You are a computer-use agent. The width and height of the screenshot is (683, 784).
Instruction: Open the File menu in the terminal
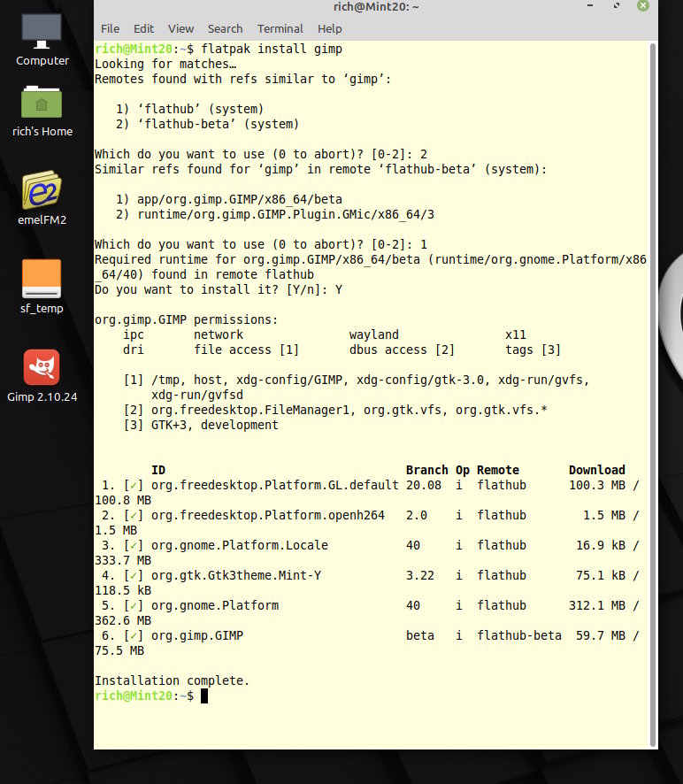(110, 29)
